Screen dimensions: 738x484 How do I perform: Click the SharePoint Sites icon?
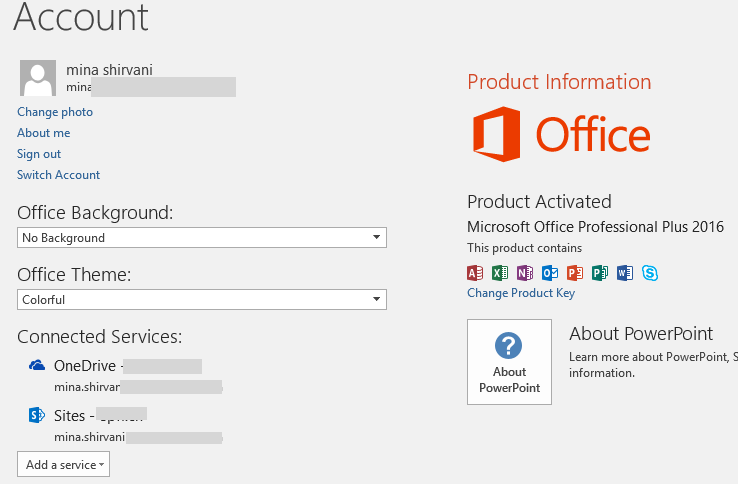point(37,414)
